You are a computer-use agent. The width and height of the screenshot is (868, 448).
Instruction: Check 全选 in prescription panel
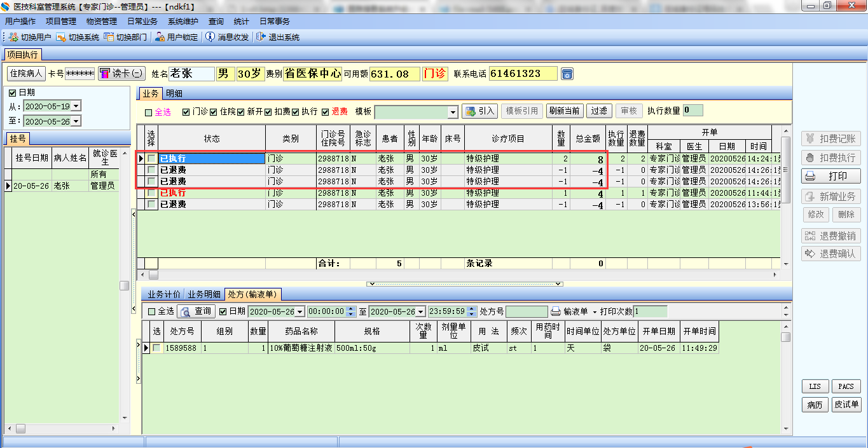point(151,311)
